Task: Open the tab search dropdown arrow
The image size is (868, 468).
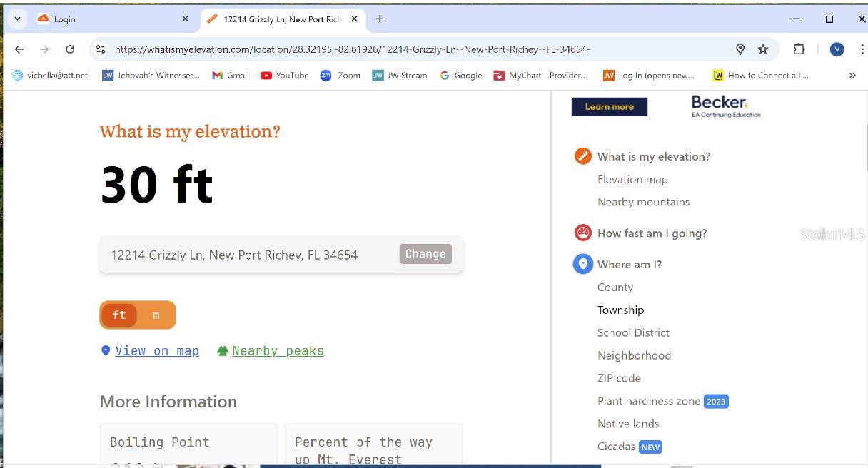Action: (x=16, y=19)
